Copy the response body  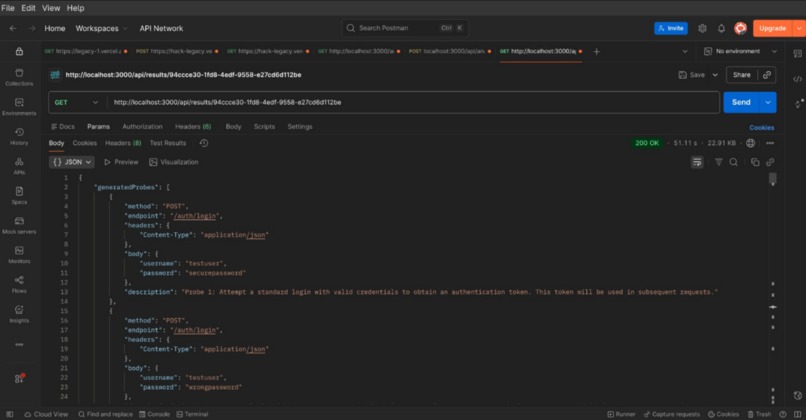tap(755, 162)
